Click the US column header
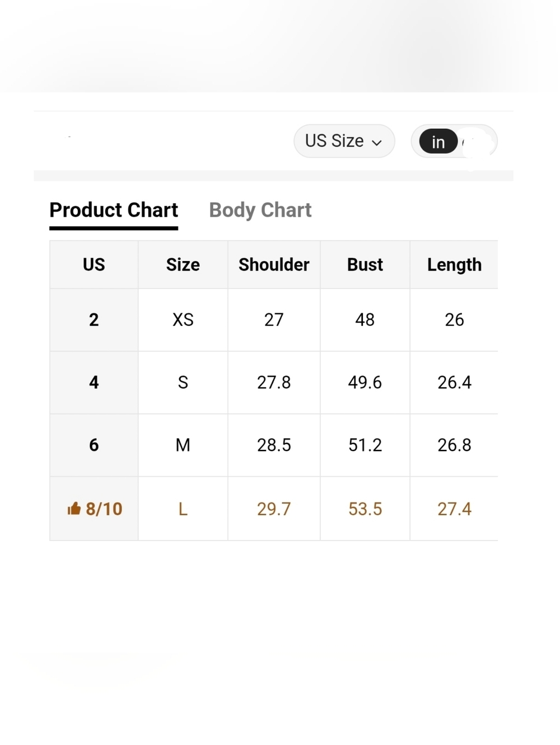560x745 pixels. [94, 264]
